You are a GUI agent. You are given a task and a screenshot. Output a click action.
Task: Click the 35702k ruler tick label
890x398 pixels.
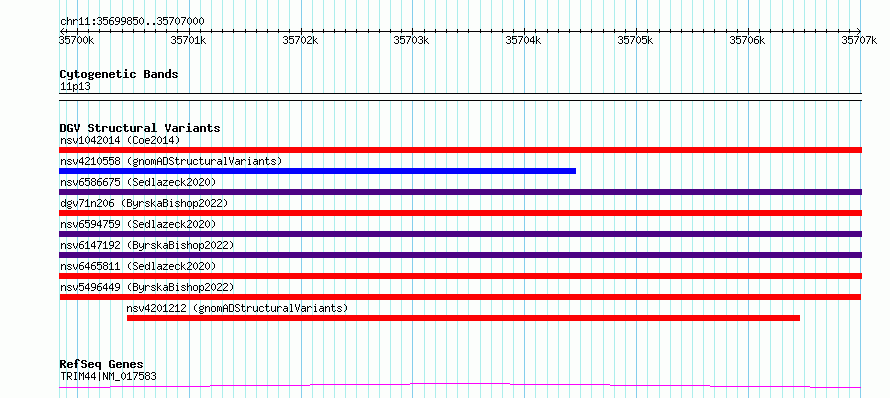point(301,40)
